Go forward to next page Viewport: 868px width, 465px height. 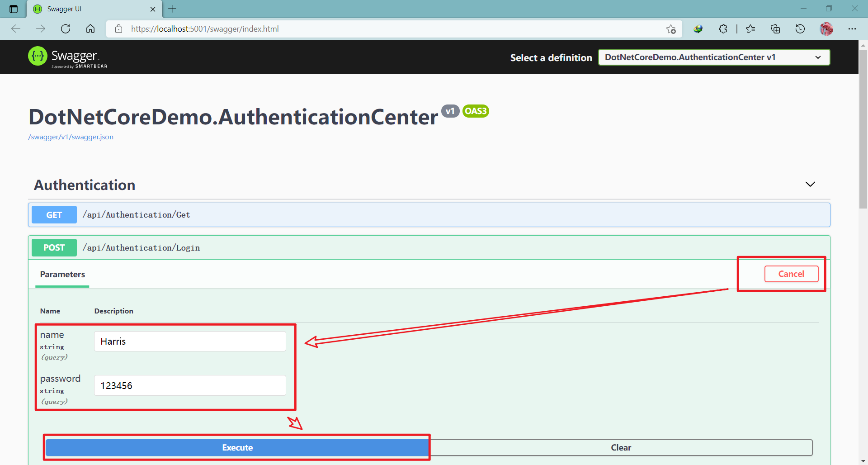[41, 29]
